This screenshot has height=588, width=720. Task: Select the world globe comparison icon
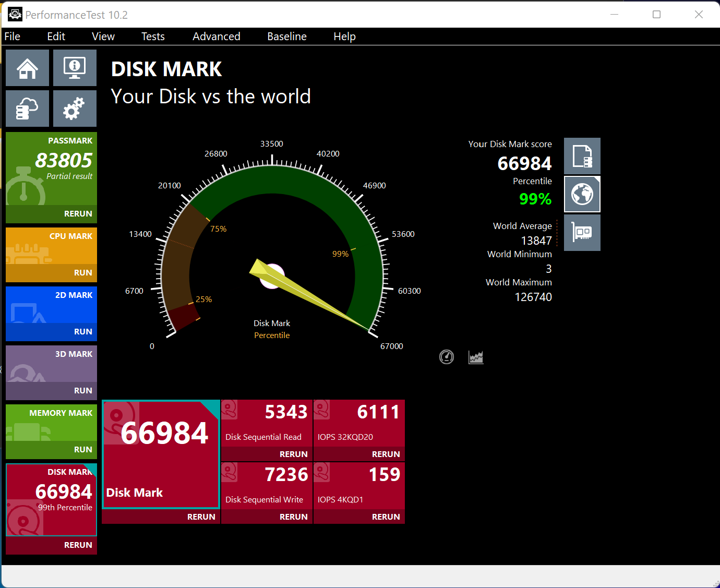coord(582,195)
